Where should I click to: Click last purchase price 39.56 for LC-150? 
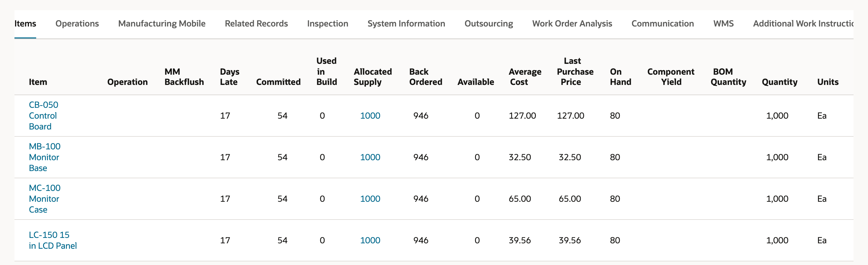[x=569, y=240]
